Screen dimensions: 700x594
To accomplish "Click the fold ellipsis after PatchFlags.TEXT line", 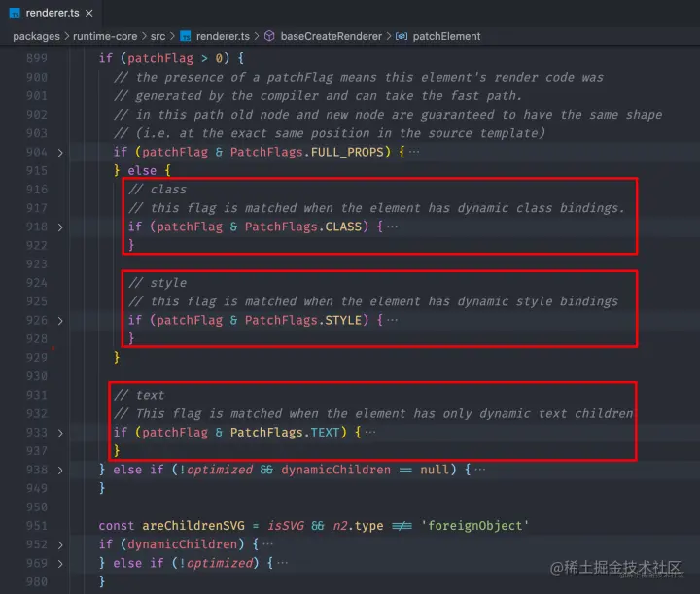I will [370, 432].
